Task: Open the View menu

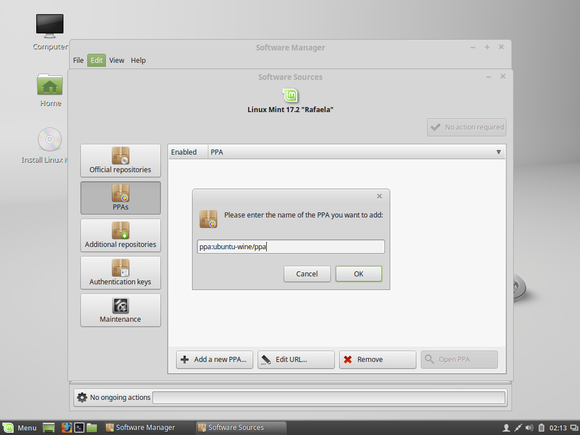Action: tap(117, 60)
